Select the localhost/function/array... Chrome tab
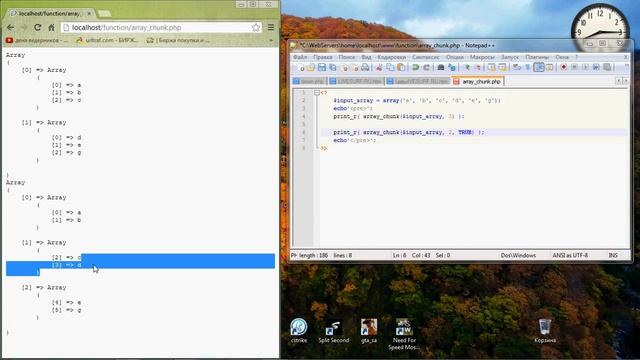Viewport: 640px width, 360px height. [51, 13]
